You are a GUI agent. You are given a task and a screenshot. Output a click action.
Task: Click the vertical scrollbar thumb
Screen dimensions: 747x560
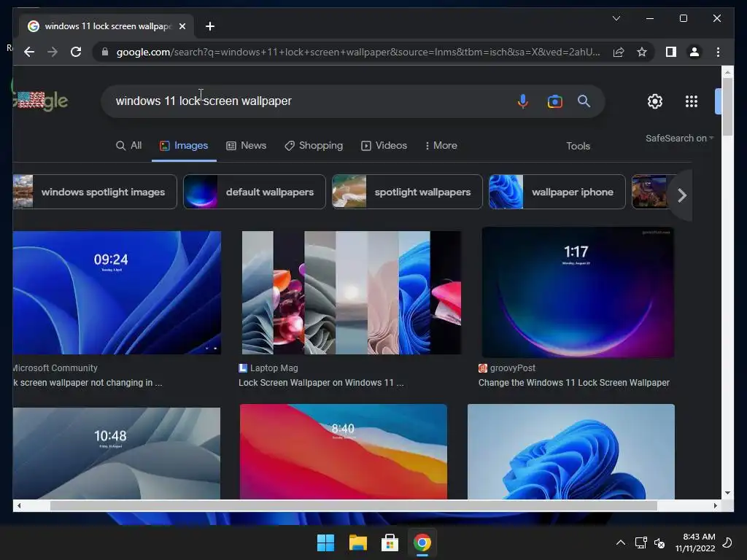coord(727,107)
